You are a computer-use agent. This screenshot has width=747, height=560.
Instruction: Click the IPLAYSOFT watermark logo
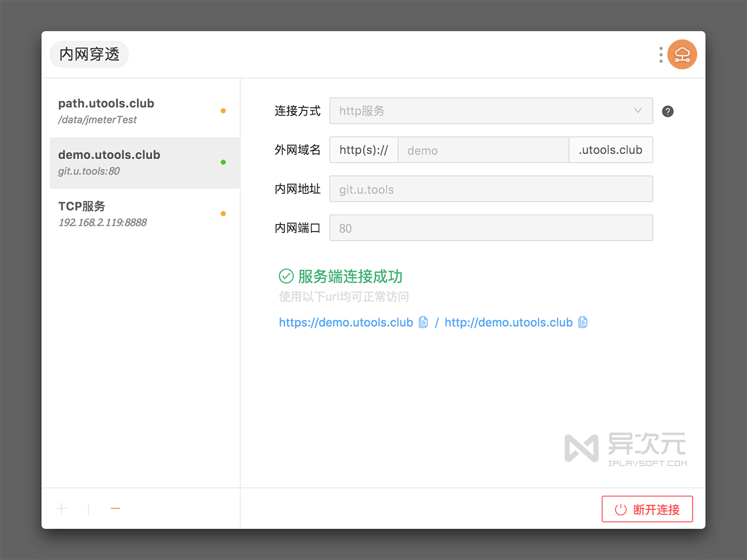click(582, 449)
